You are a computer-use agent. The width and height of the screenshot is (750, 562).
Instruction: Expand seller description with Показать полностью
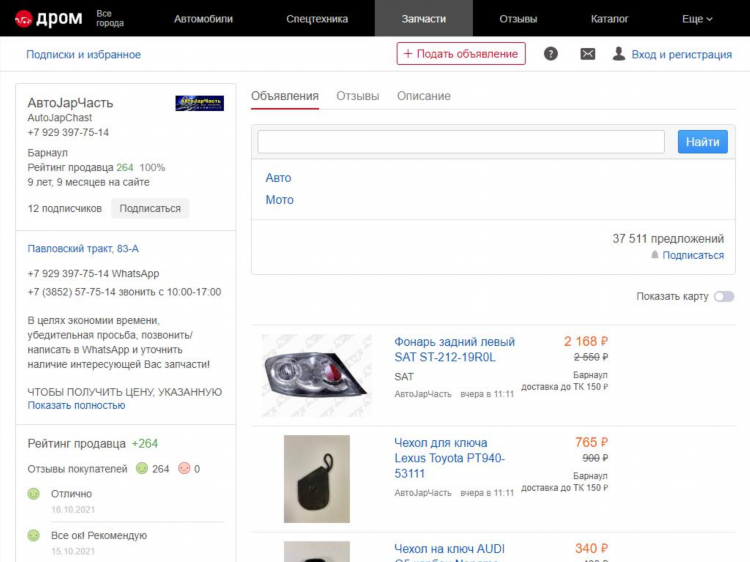(x=76, y=405)
